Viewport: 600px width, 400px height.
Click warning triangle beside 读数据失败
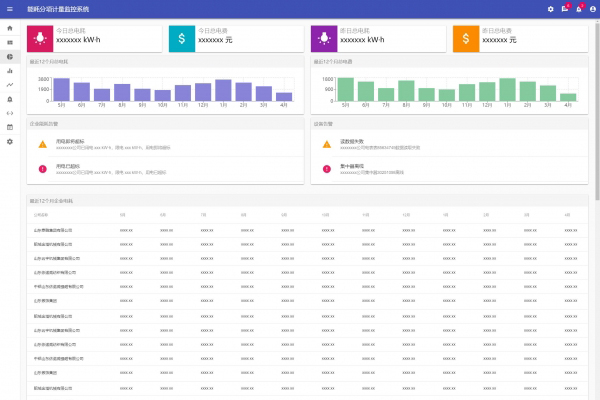coord(327,144)
